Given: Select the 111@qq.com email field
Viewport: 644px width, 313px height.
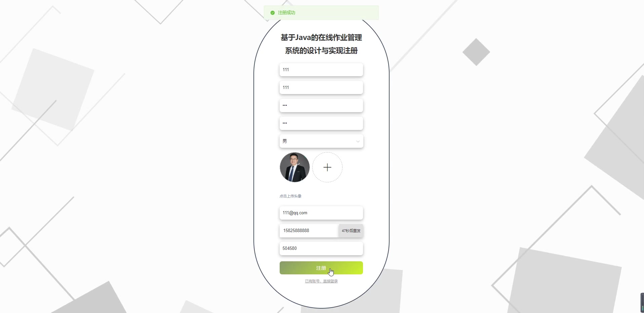Looking at the screenshot, I should coord(321,213).
